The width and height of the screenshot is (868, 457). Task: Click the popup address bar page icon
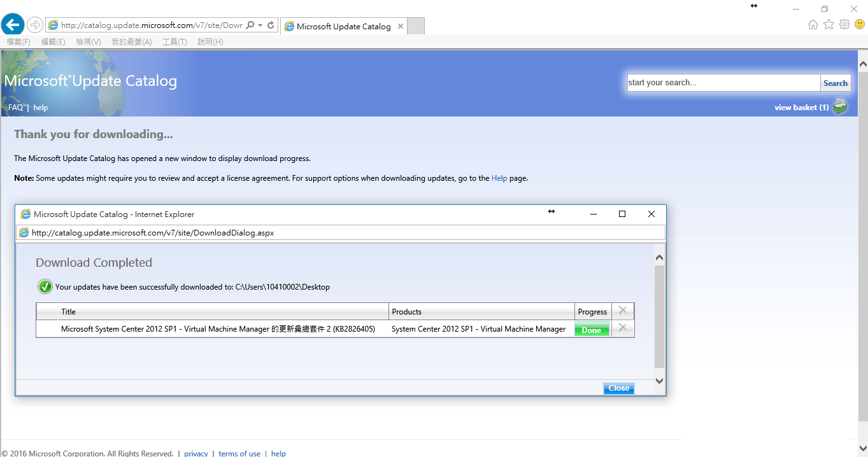[24, 232]
